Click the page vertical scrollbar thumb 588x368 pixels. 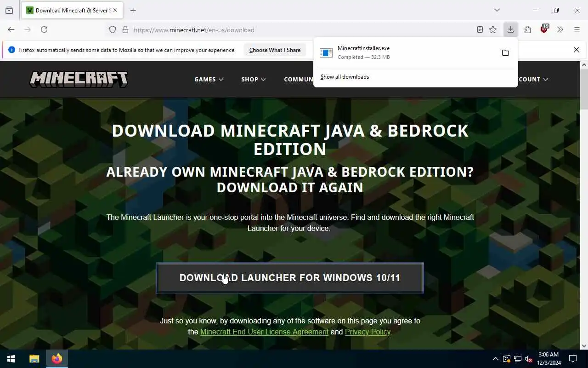(584, 89)
